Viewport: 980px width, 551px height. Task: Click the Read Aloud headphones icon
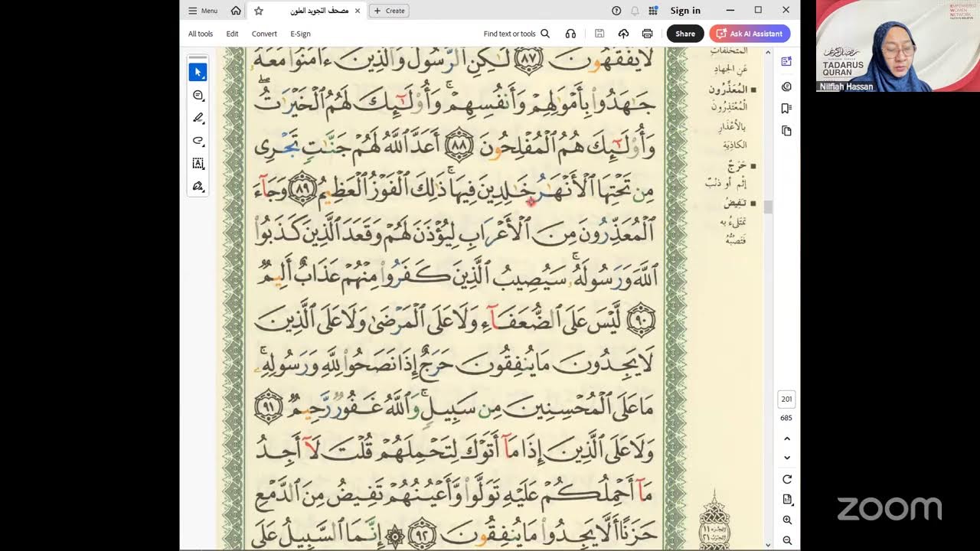coord(570,34)
